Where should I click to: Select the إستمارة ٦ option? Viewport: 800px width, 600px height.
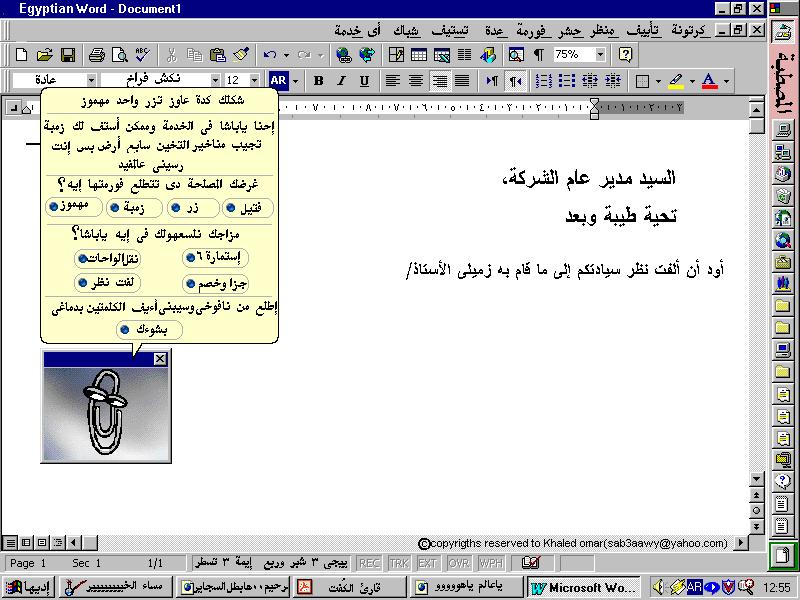point(215,257)
